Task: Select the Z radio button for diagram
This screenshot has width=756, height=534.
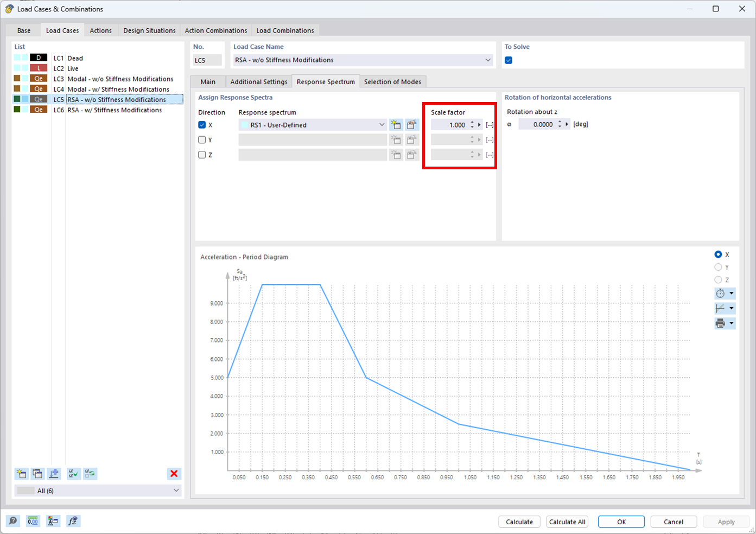Action: 717,279
